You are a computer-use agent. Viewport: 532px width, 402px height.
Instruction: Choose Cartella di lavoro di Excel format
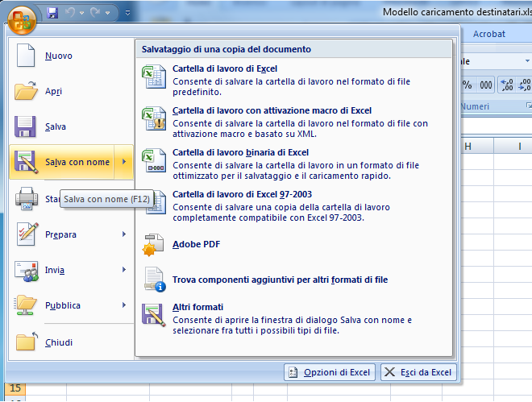coord(294,80)
